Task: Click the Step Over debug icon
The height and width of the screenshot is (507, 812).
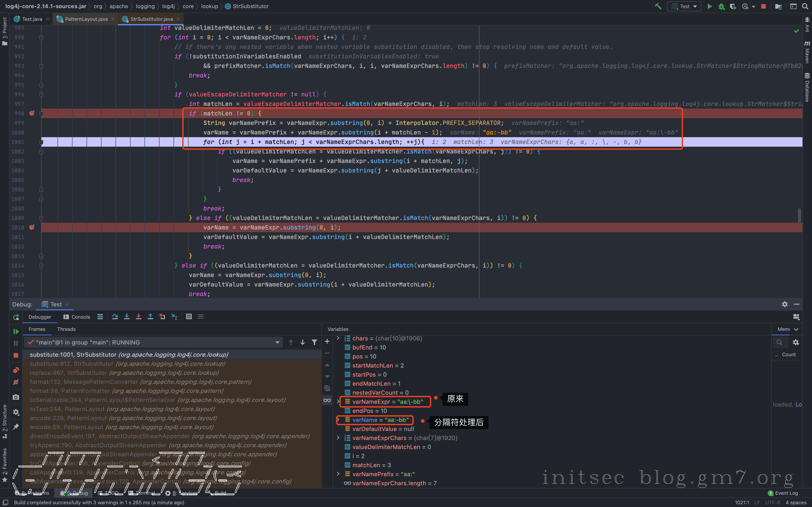Action: click(115, 317)
